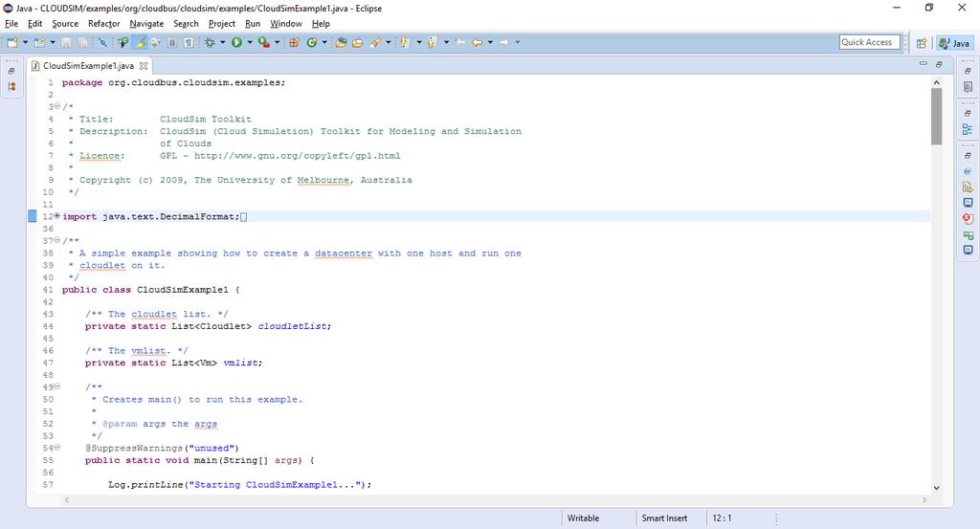Open the Debug dropdown arrow
This screenshot has height=529, width=980.
coord(222,42)
